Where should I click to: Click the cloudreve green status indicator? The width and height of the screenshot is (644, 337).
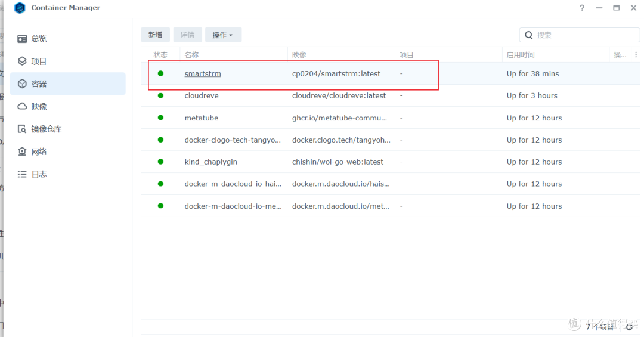(160, 95)
